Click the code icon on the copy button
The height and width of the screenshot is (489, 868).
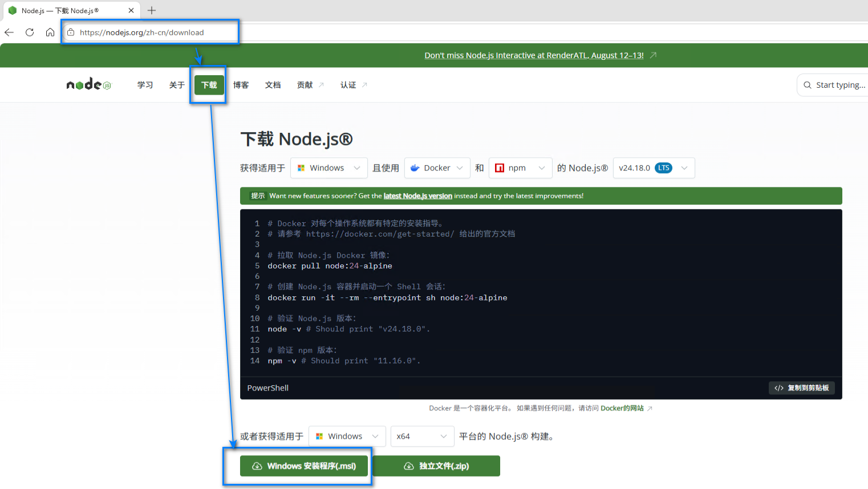click(779, 388)
